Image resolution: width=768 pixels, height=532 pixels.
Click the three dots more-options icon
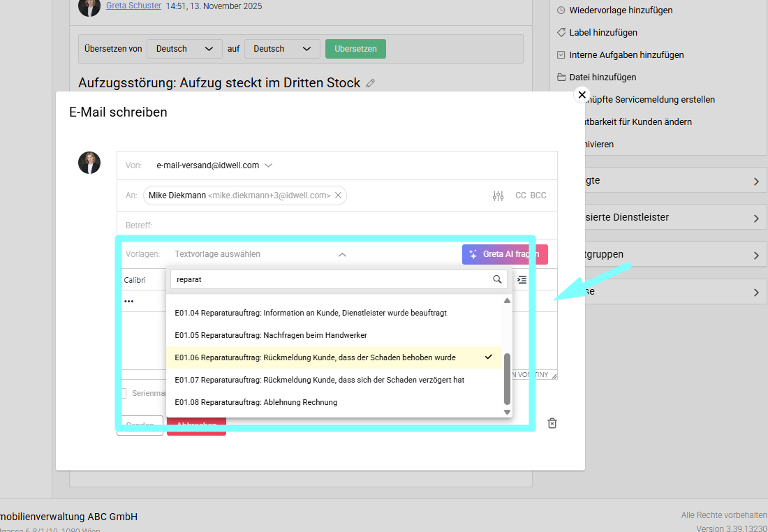(x=128, y=302)
